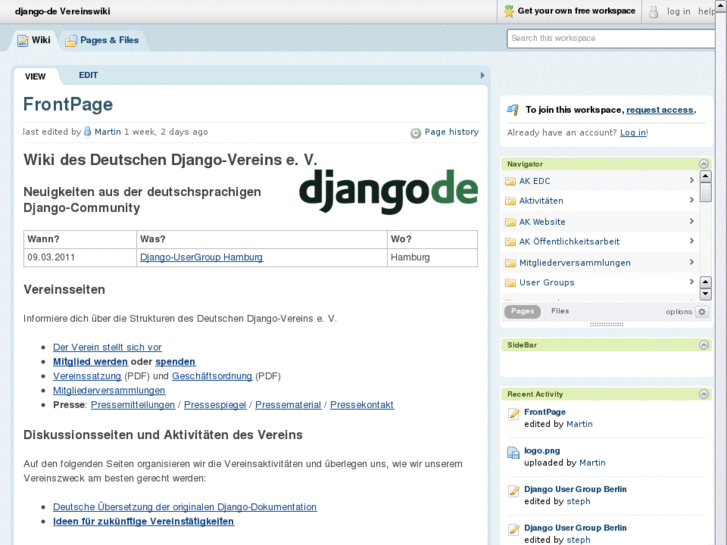
Task: Click the Wiki tab pencil icon
Action: (x=23, y=41)
